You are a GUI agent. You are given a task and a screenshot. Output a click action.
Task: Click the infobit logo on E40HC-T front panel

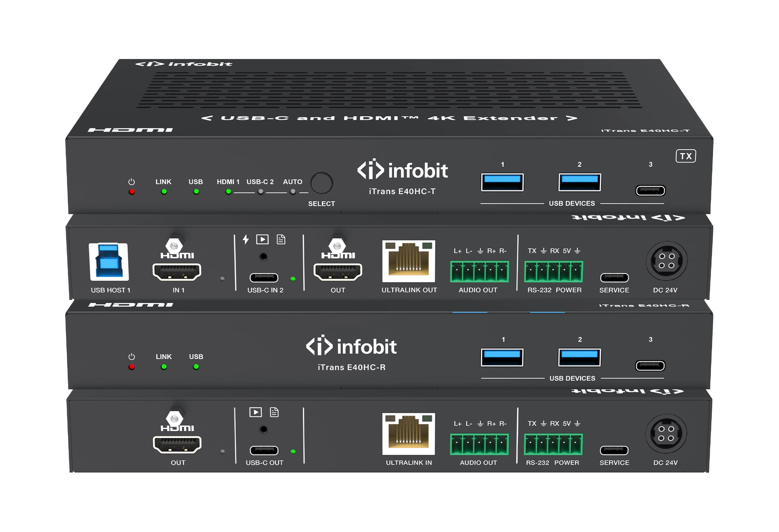coord(402,169)
